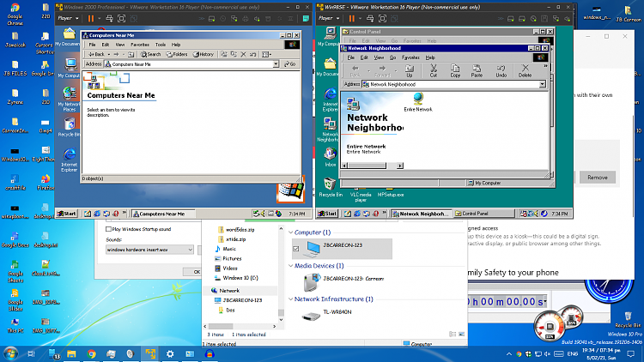The width and height of the screenshot is (644, 362).
Task: Click Undo in Network Neighborhood toolbar
Action: pyautogui.click(x=501, y=70)
